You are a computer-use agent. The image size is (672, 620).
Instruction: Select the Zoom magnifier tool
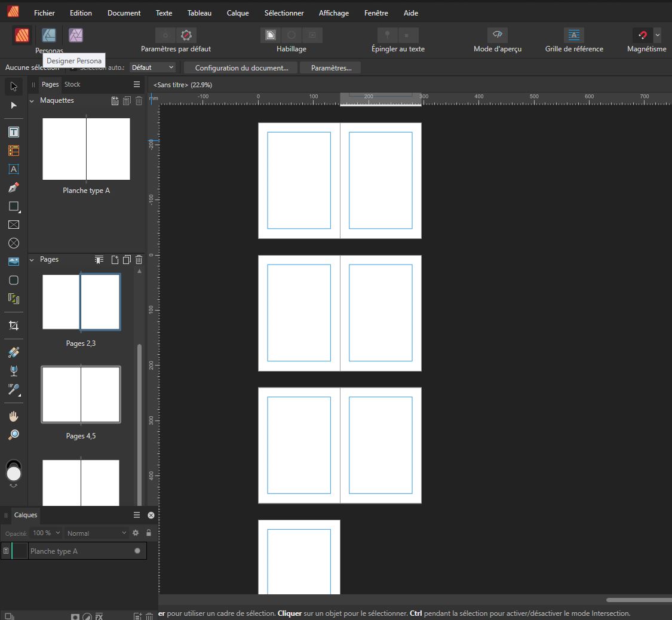pos(14,435)
